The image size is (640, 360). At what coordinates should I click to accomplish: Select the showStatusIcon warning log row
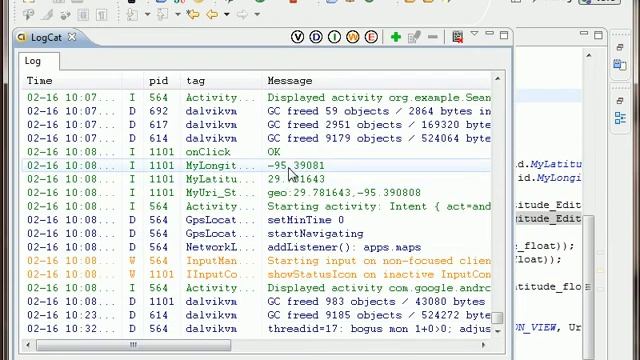pos(256,274)
